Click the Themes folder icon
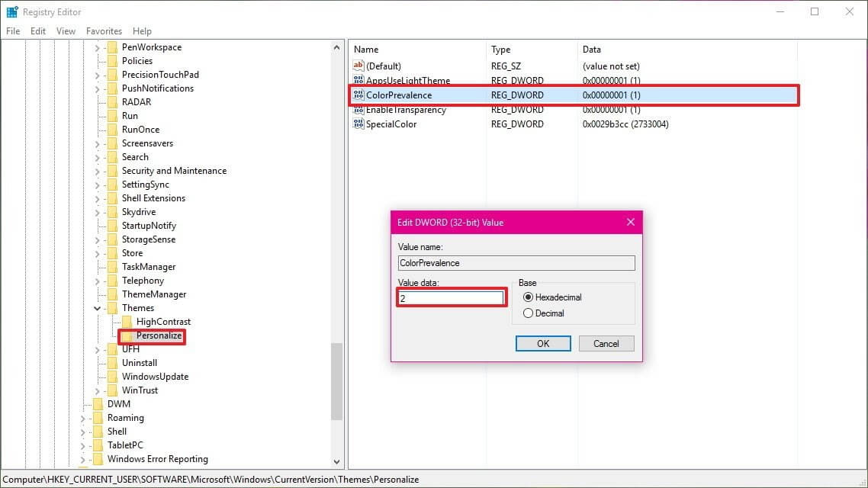Viewport: 868px width, 488px height. [x=113, y=307]
